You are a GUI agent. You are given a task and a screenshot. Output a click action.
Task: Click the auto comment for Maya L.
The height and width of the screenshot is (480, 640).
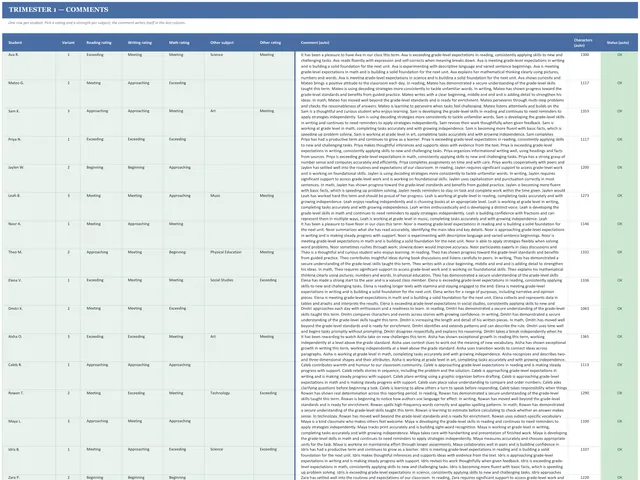click(431, 432)
